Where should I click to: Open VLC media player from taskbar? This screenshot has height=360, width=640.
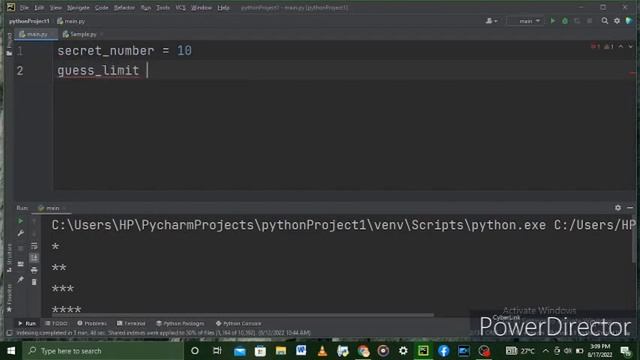pos(322,351)
